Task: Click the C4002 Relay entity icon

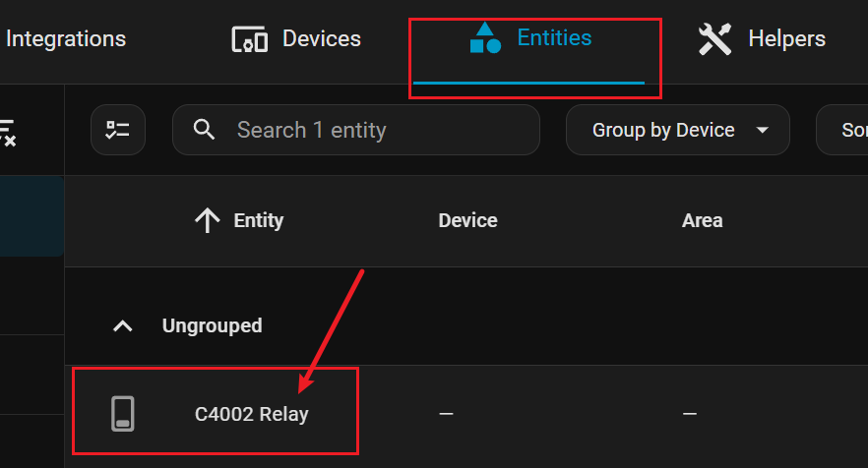Action: pos(122,414)
